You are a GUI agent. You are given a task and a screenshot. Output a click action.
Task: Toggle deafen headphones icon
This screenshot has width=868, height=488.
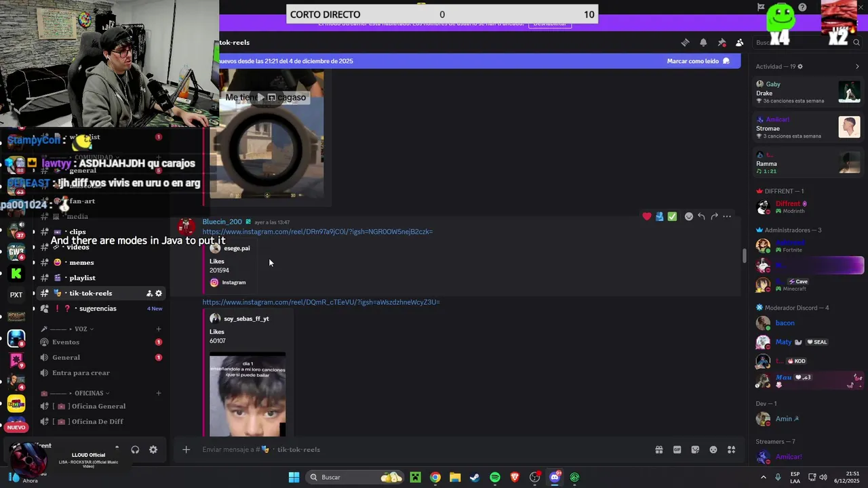click(x=135, y=449)
